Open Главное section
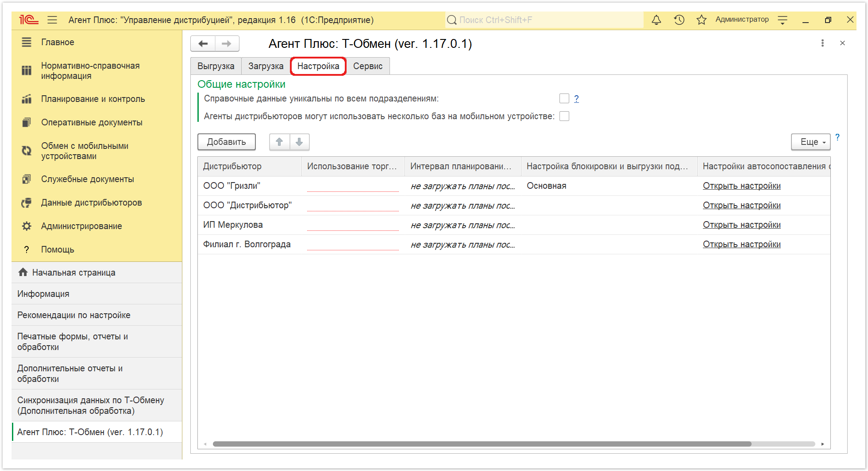Screen dimensions: 868x471 coord(58,42)
